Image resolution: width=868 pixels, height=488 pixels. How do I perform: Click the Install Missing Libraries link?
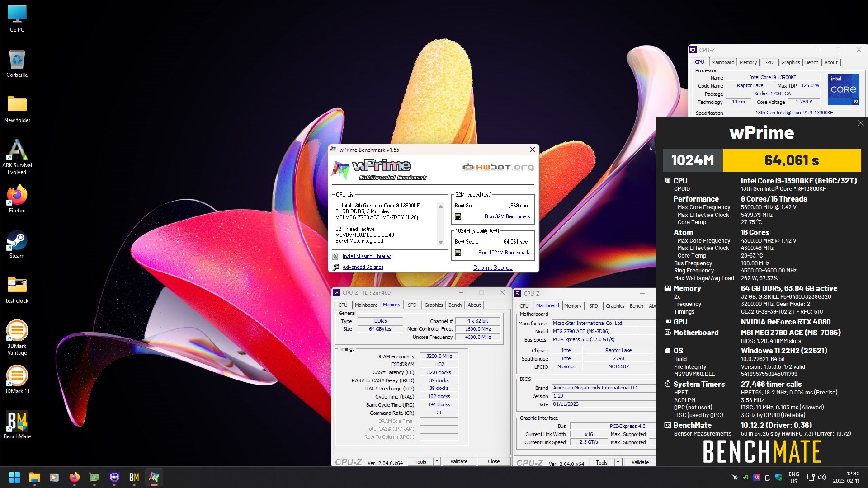(x=367, y=256)
